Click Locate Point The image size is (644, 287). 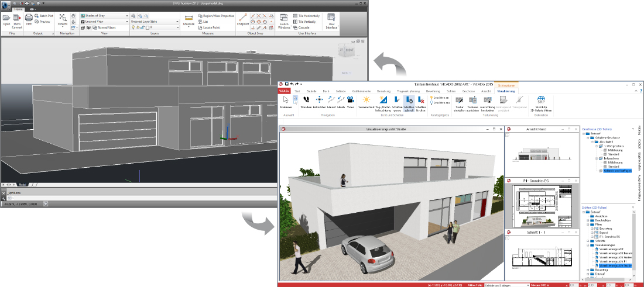(x=208, y=27)
